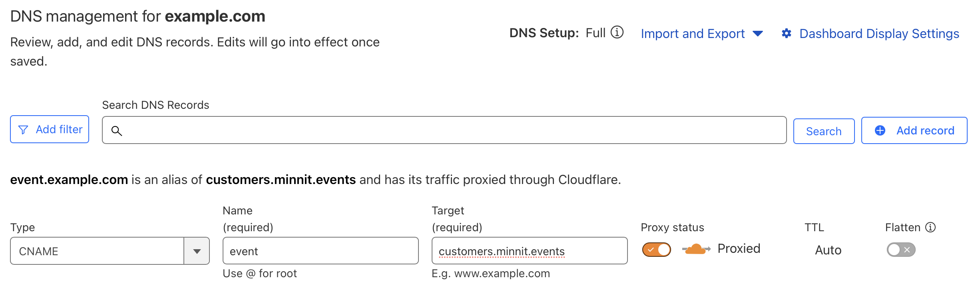
Task: Click the Target field with customers.minnit.events
Action: (x=529, y=251)
